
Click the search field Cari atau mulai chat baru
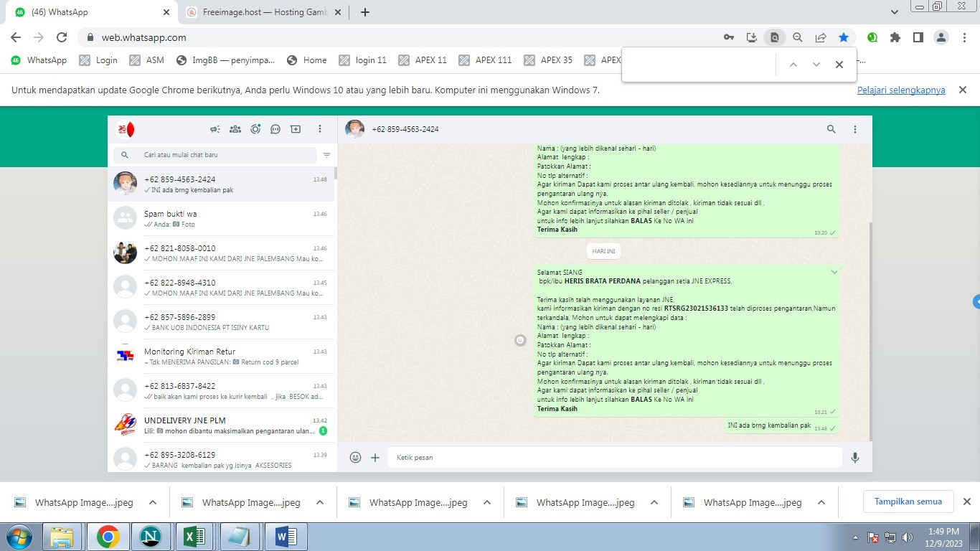click(215, 155)
